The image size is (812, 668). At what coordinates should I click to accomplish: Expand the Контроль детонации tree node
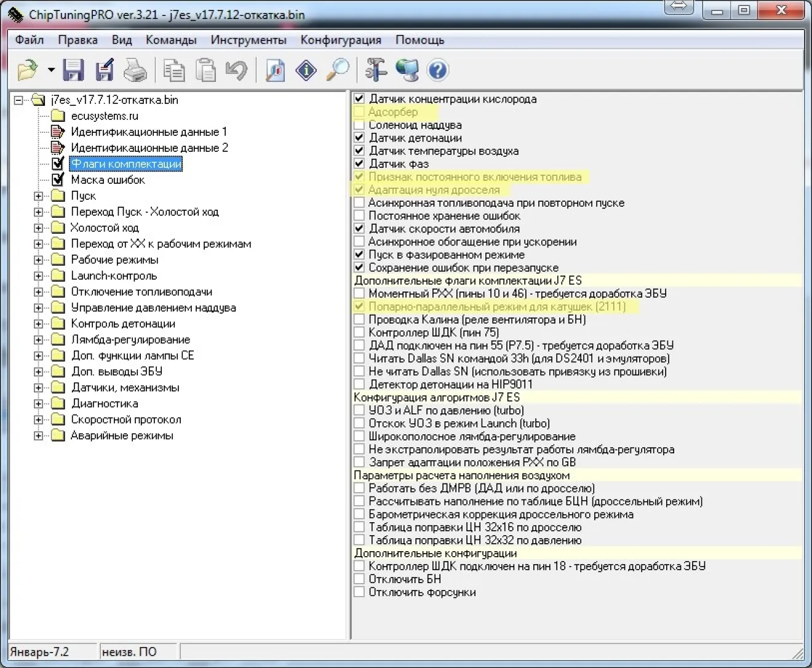(x=38, y=324)
